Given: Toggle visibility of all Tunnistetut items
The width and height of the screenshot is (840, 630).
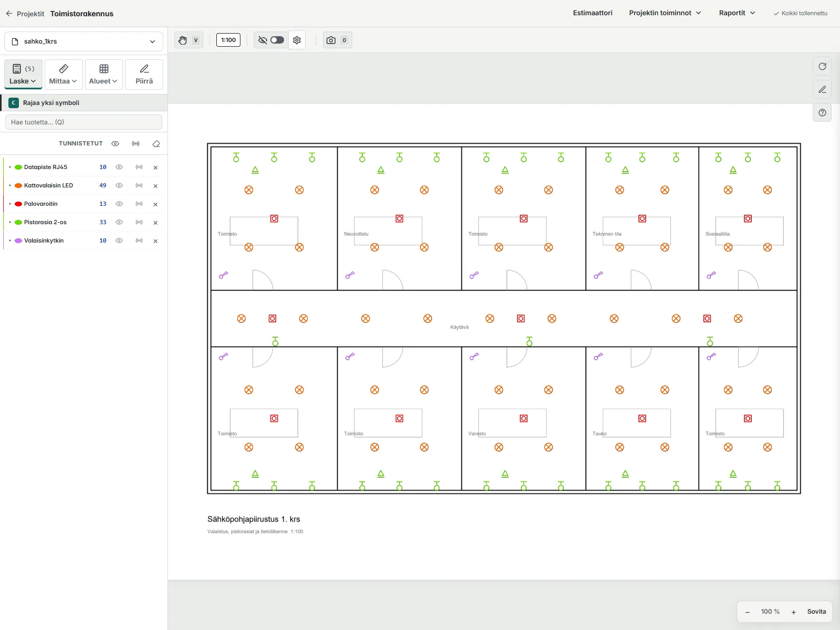Looking at the screenshot, I should 115,144.
